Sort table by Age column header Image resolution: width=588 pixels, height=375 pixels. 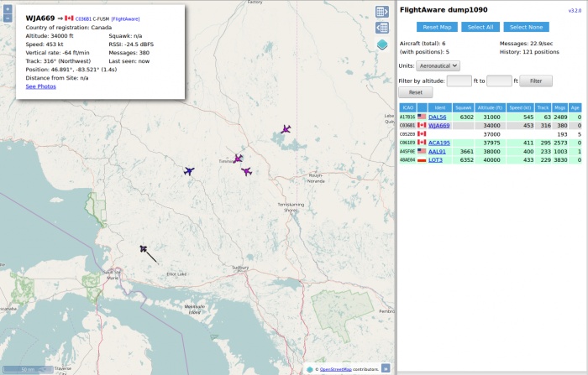[x=575, y=107]
